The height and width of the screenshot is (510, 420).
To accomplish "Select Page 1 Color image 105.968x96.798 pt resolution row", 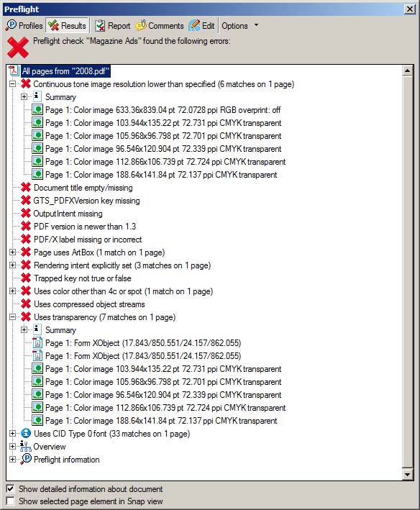I will 163,136.
